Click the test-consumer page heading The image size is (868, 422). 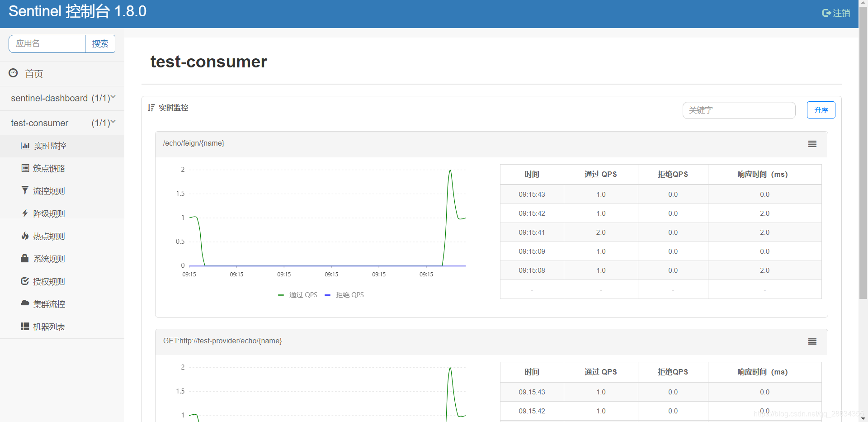coord(208,62)
